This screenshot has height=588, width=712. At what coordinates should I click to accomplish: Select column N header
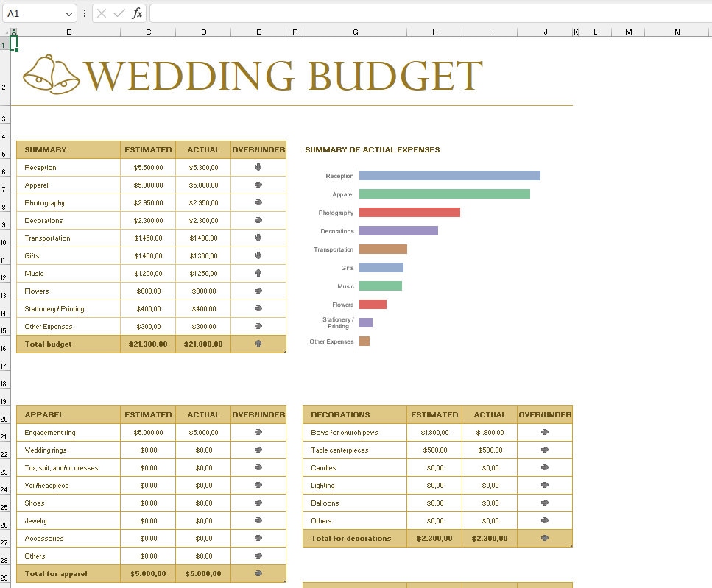point(677,32)
